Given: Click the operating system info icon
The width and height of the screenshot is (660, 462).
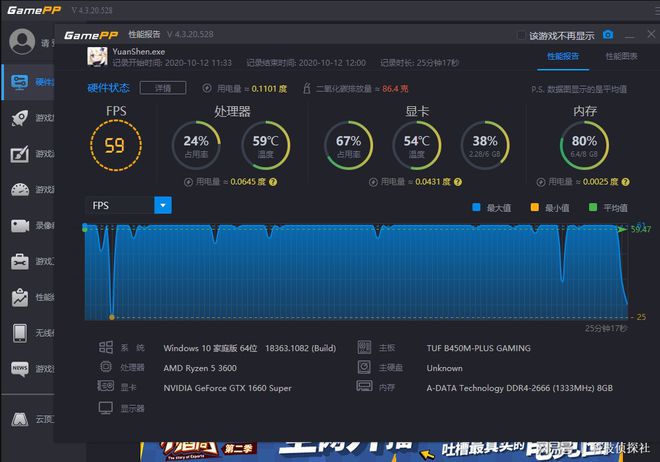Looking at the screenshot, I should click(x=106, y=347).
